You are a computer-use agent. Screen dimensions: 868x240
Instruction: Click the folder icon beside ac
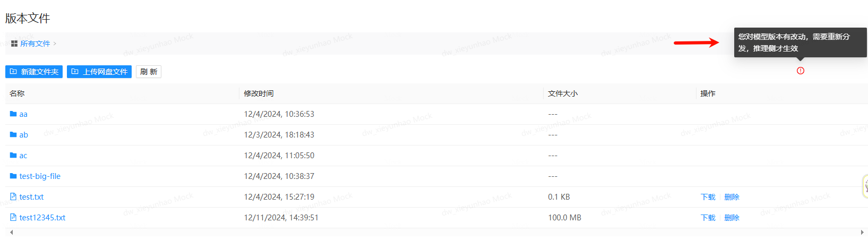coord(13,156)
